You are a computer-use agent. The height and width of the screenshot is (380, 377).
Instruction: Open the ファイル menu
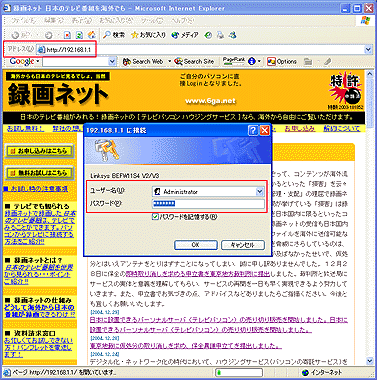[23, 21]
